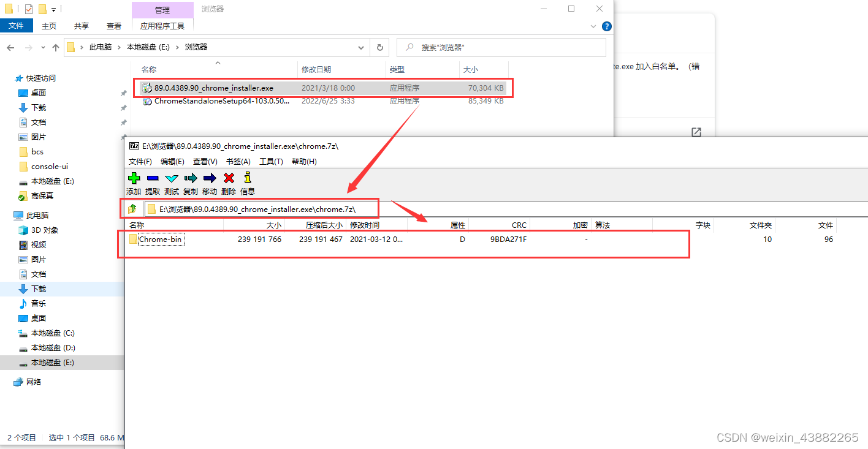Open the bcs folder in quick access
868x449 pixels.
[37, 152]
